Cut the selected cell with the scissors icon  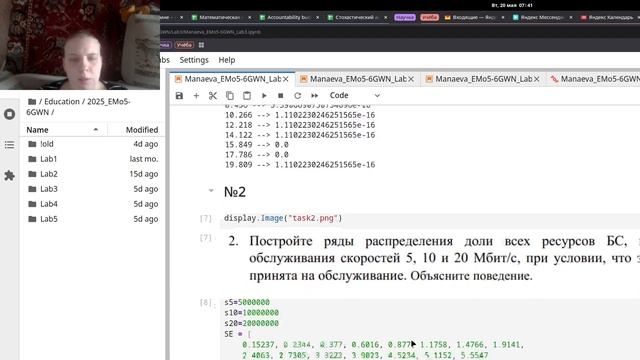click(213, 96)
